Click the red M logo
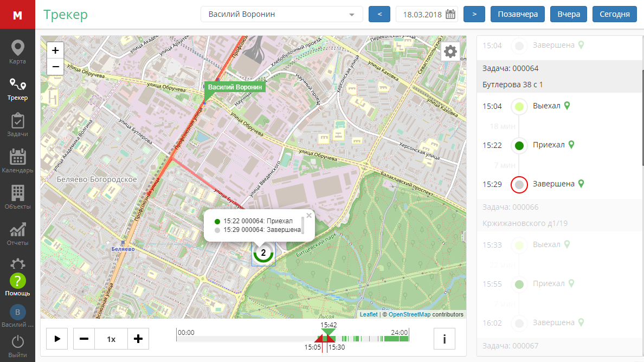This screenshot has height=362, width=644. pyautogui.click(x=17, y=15)
